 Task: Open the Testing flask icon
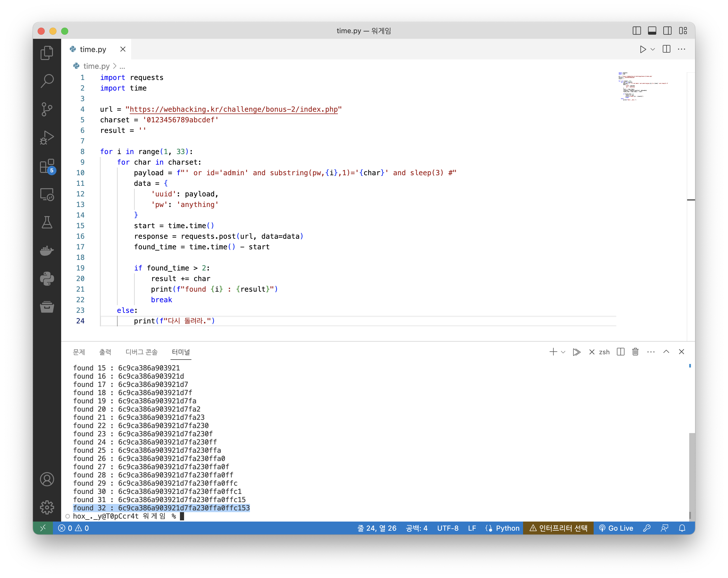pyautogui.click(x=47, y=223)
